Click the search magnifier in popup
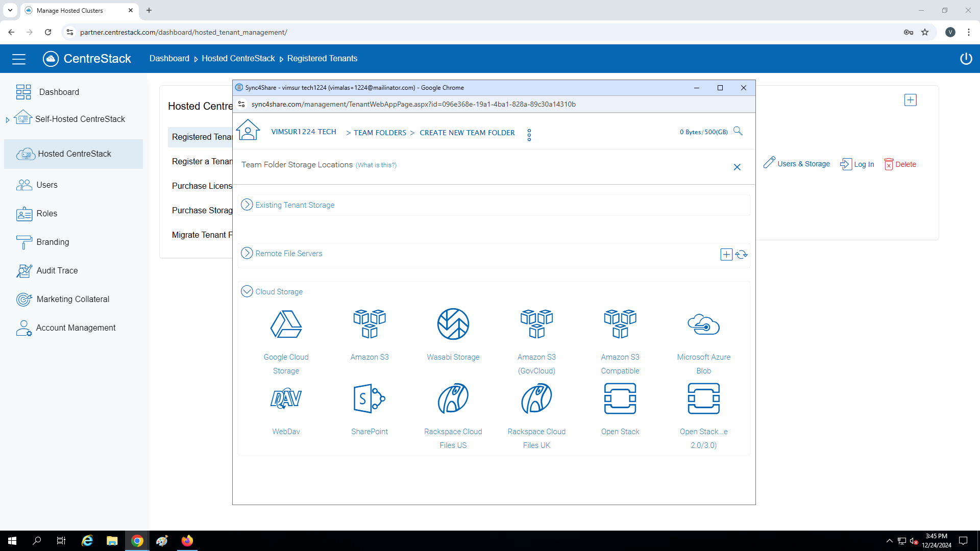This screenshot has height=551, width=980. tap(738, 131)
